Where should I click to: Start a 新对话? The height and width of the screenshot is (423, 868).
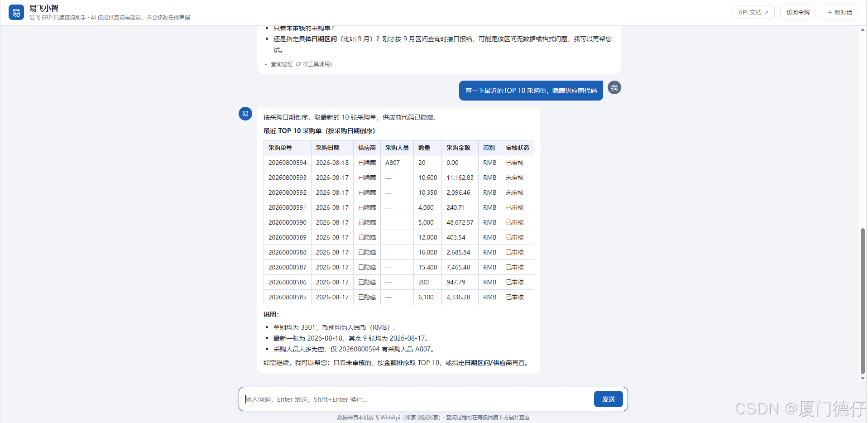[839, 12]
